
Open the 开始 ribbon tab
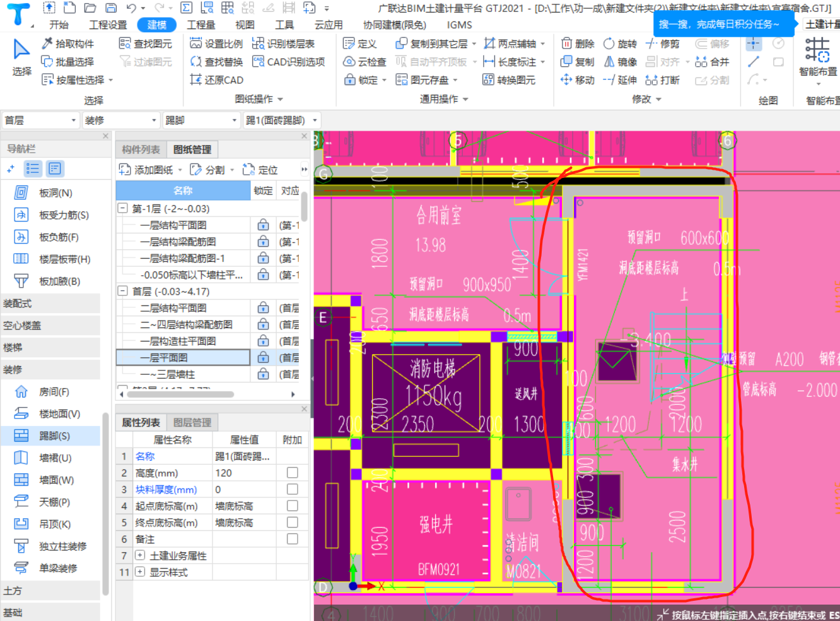(x=59, y=25)
